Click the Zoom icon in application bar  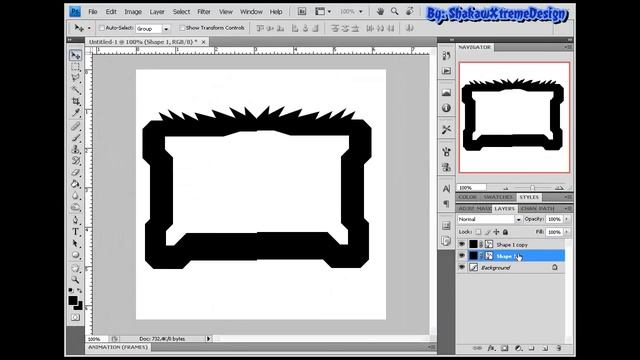click(x=394, y=11)
